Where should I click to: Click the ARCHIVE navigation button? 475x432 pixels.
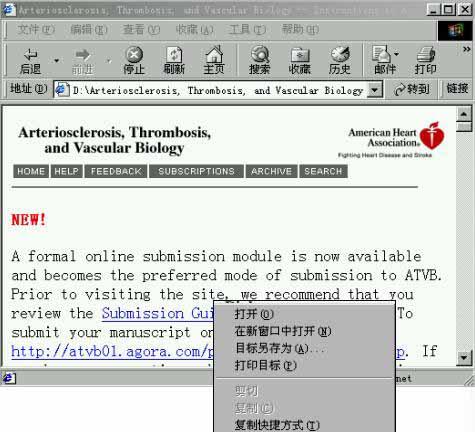coord(271,171)
